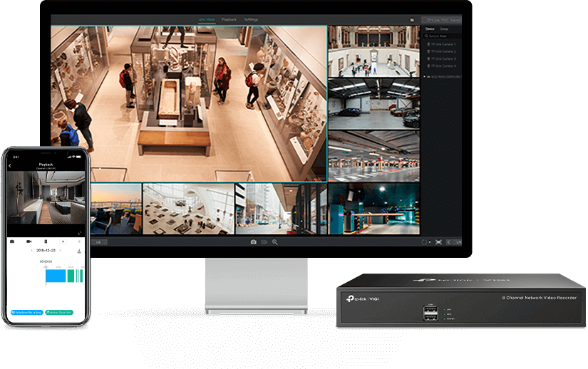Click the stream selector at bottom-left toolbar
Screen dimensions: 588x369
99,242
